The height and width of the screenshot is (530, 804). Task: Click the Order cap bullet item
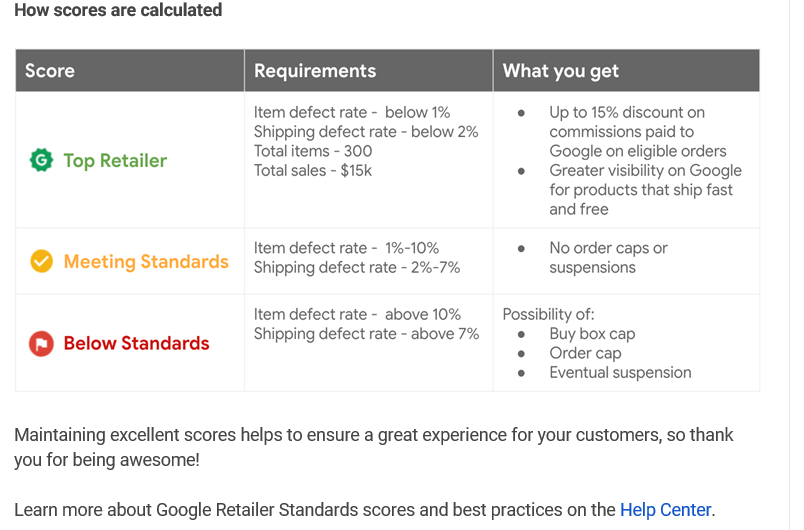click(x=585, y=353)
